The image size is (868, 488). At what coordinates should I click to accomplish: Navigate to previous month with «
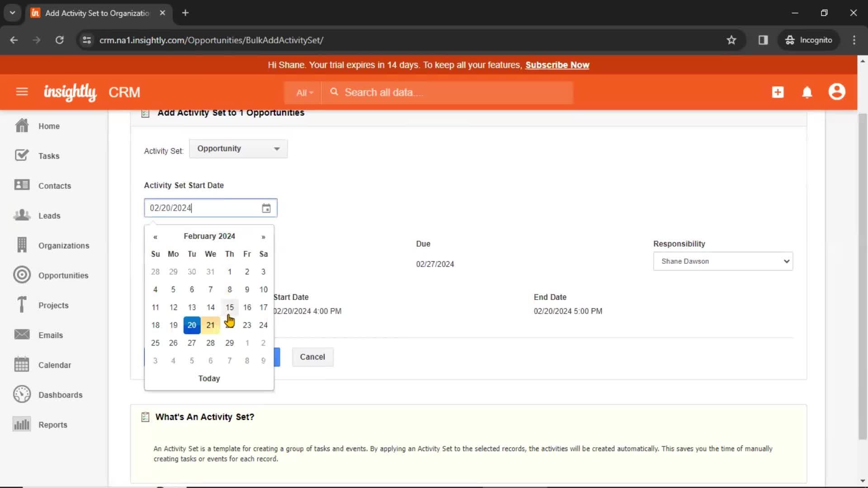click(156, 237)
